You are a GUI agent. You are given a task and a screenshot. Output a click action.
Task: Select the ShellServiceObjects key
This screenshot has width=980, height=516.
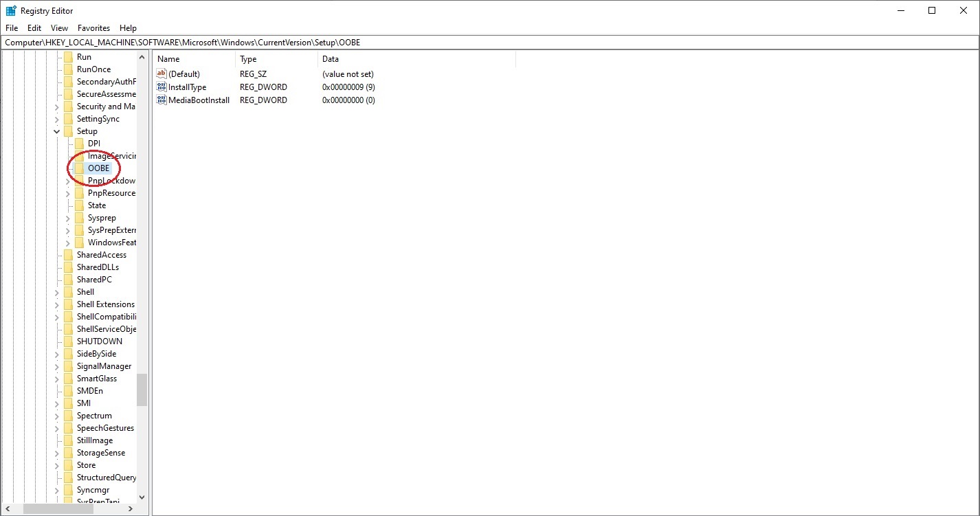(107, 329)
